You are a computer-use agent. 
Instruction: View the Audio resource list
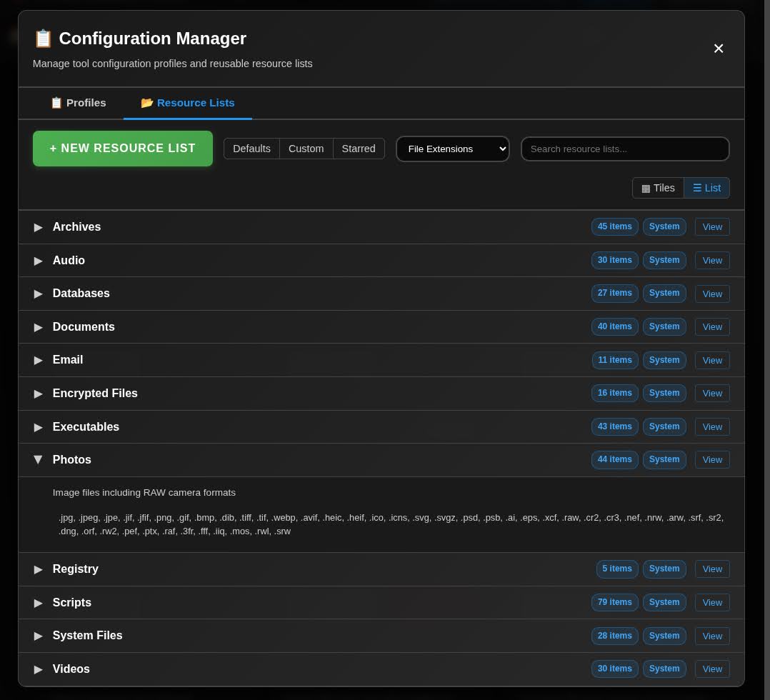tap(712, 260)
